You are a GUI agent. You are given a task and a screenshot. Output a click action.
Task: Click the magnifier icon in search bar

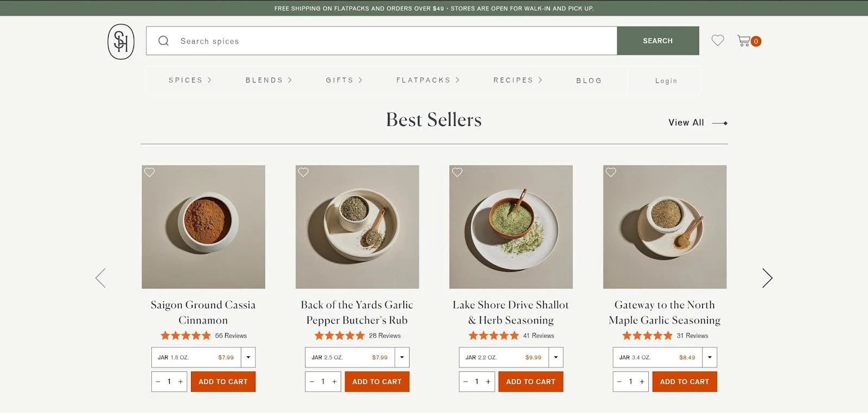tap(163, 41)
